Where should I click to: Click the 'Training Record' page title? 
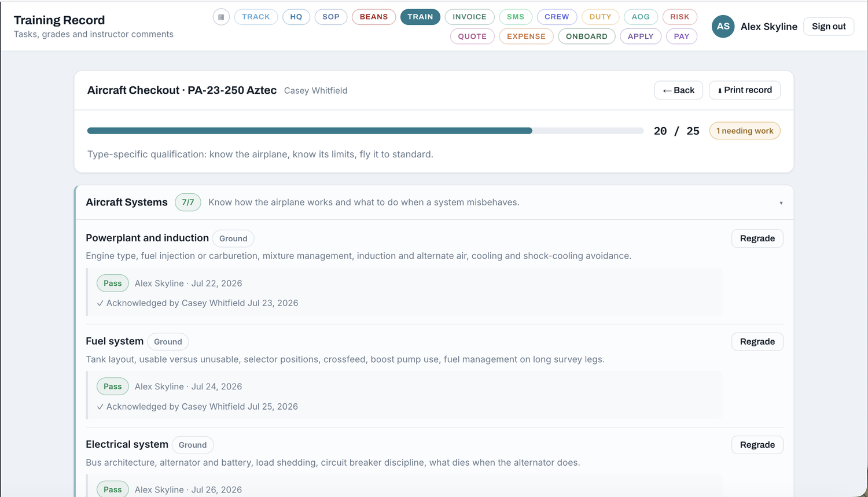tap(60, 20)
